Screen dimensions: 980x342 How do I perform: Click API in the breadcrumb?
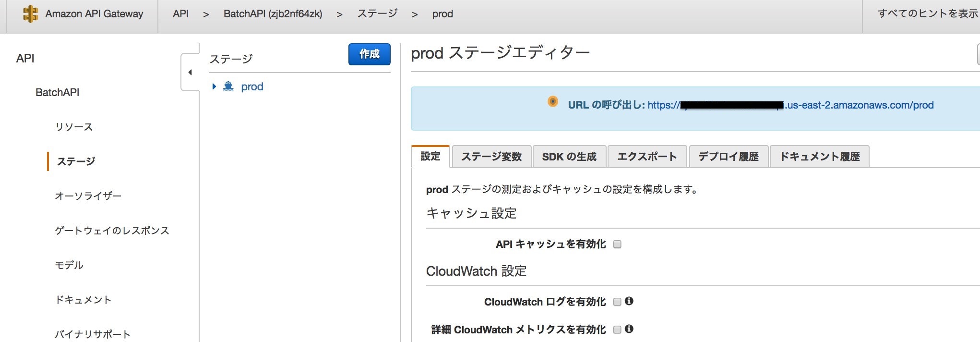tap(180, 14)
